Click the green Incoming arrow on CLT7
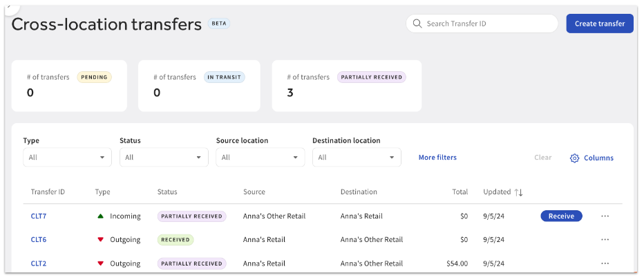This screenshot has height=278, width=644. tap(101, 216)
